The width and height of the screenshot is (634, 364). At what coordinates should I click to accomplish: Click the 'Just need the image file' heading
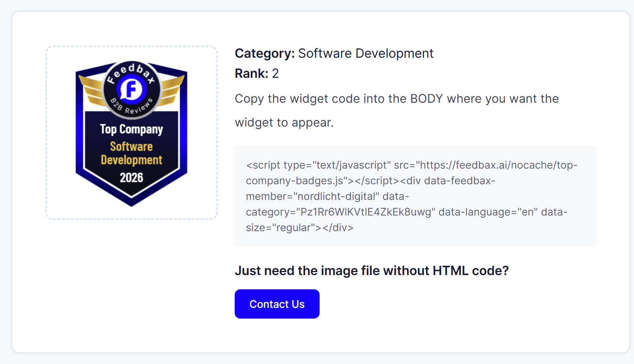[x=371, y=271]
